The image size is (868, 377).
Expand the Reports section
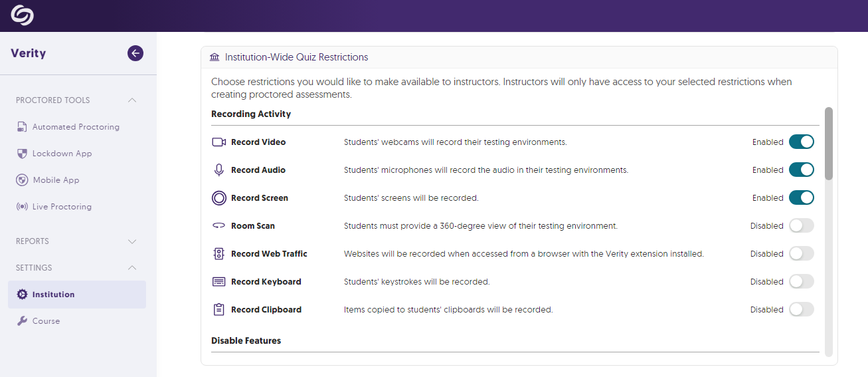coord(132,241)
